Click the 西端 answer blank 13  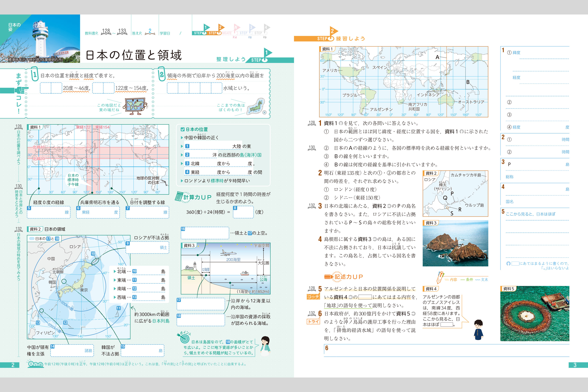coord(149,297)
